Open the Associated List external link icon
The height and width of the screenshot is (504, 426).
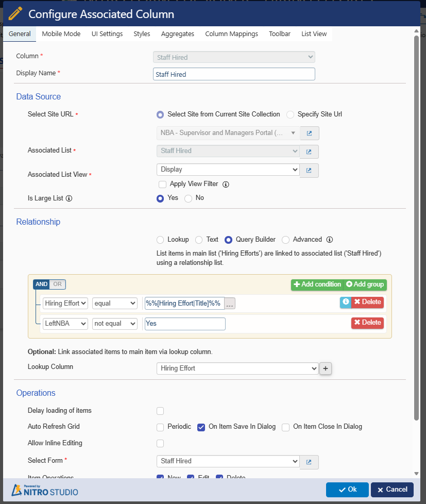click(309, 152)
